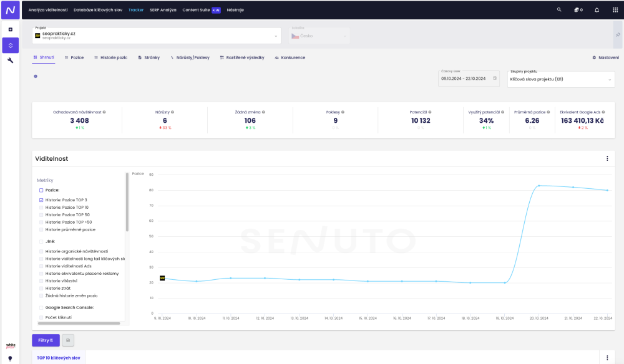Enable Historie viditelnosti Ads checkbox
The image size is (624, 364).
point(41,266)
